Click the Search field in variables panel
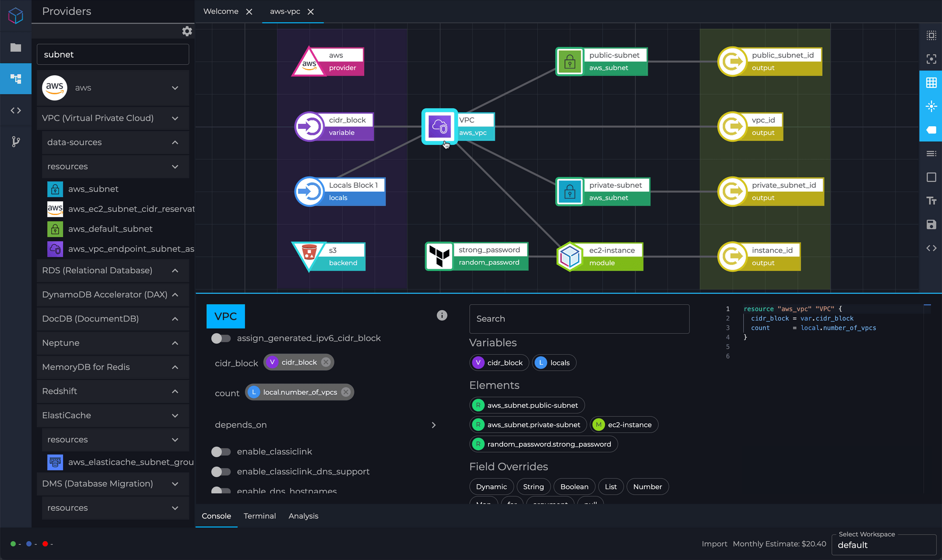 coord(579,319)
